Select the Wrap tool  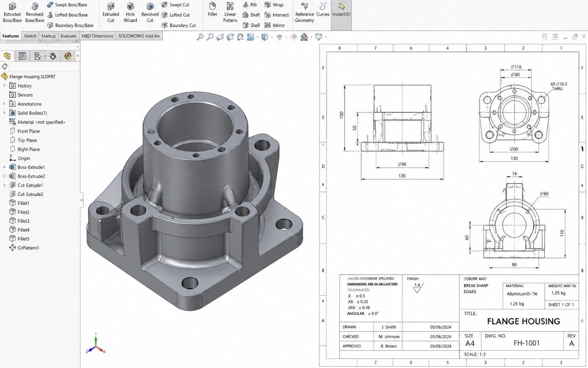pyautogui.click(x=273, y=5)
